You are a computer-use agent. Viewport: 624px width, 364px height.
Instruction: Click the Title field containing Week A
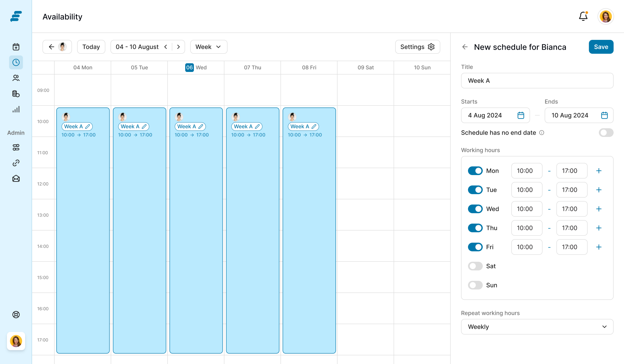[537, 81]
